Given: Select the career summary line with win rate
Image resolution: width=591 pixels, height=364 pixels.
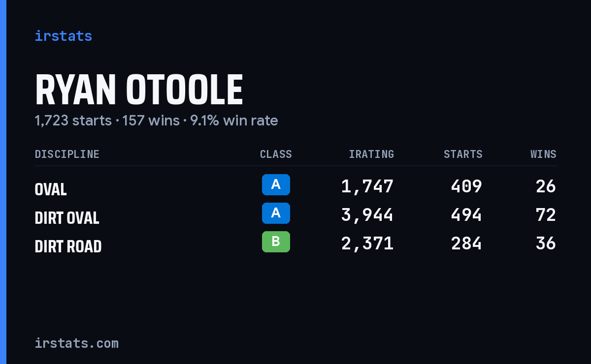Looking at the screenshot, I should tap(156, 121).
